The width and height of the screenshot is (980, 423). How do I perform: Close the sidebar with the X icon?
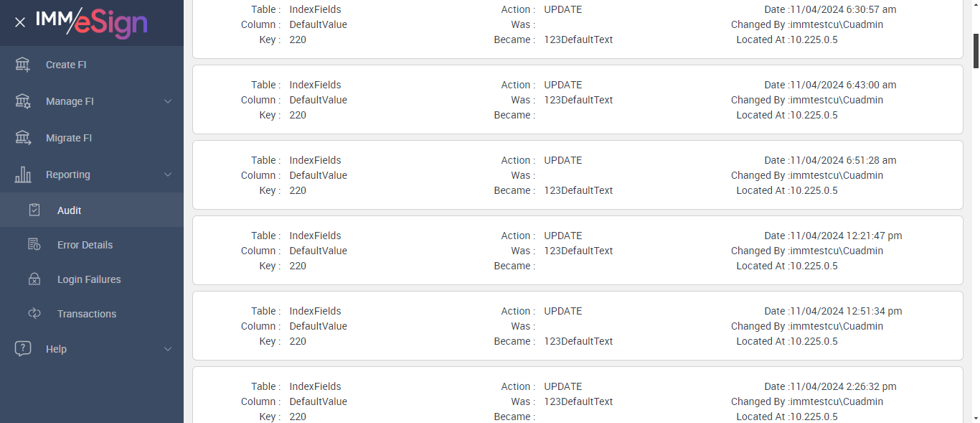tap(20, 22)
